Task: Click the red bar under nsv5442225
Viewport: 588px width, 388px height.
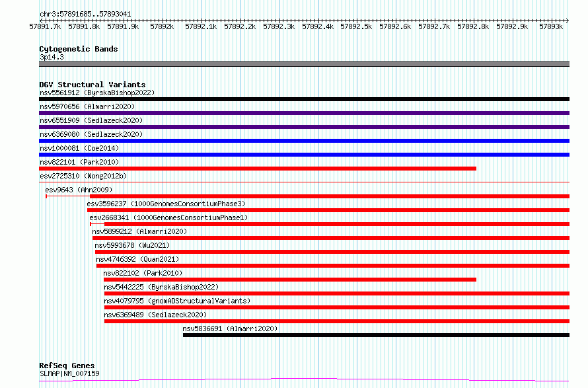Action: 337,293
